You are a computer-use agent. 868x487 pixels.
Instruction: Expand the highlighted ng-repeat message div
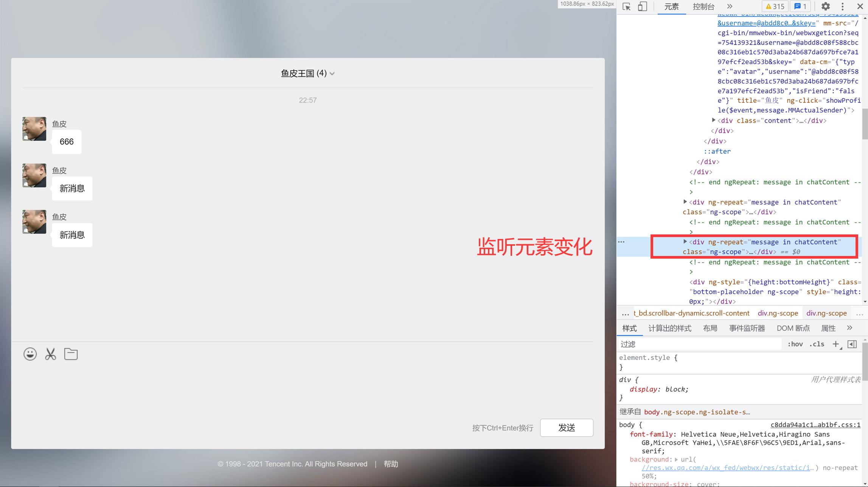[x=685, y=242]
